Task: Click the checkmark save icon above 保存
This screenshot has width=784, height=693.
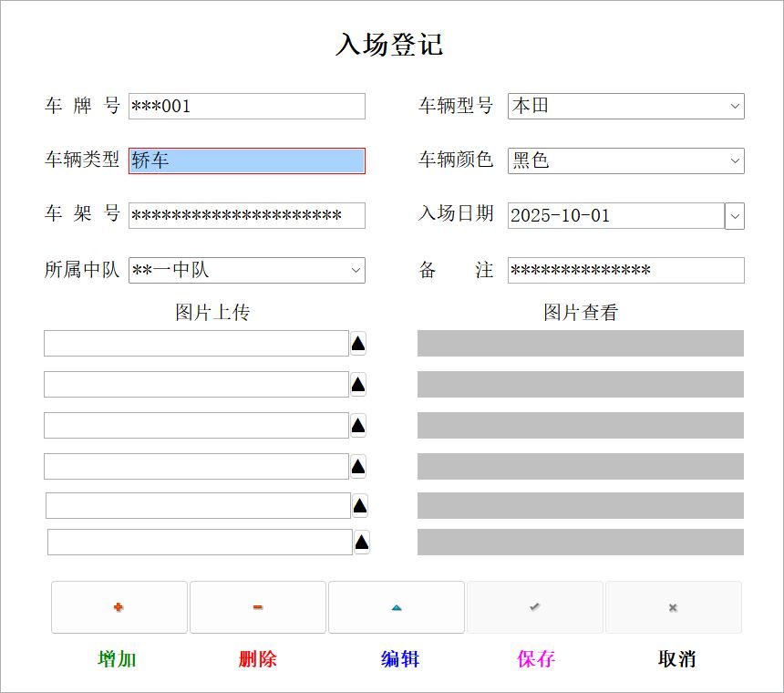Action: click(534, 607)
